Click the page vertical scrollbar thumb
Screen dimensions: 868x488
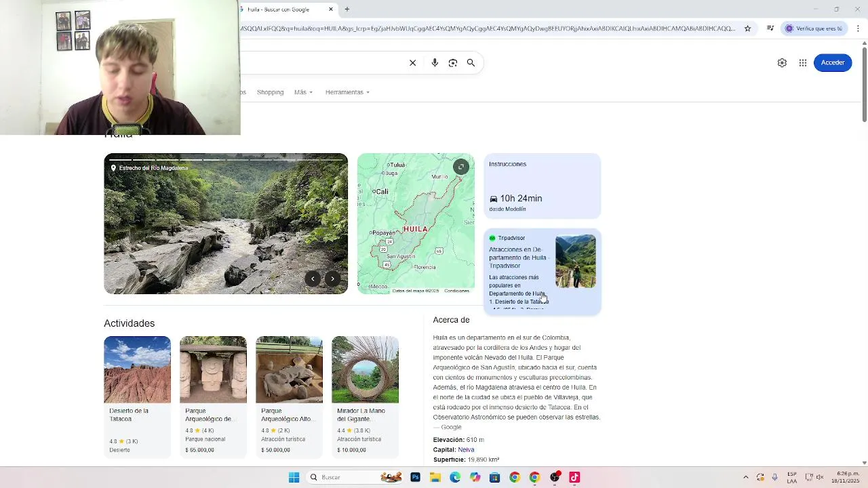(x=864, y=85)
